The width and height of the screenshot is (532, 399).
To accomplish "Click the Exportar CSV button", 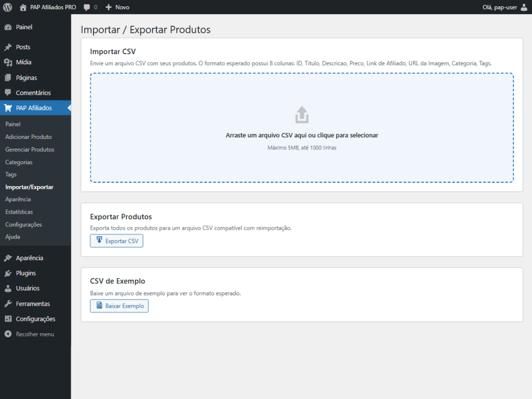I will 116,240.
